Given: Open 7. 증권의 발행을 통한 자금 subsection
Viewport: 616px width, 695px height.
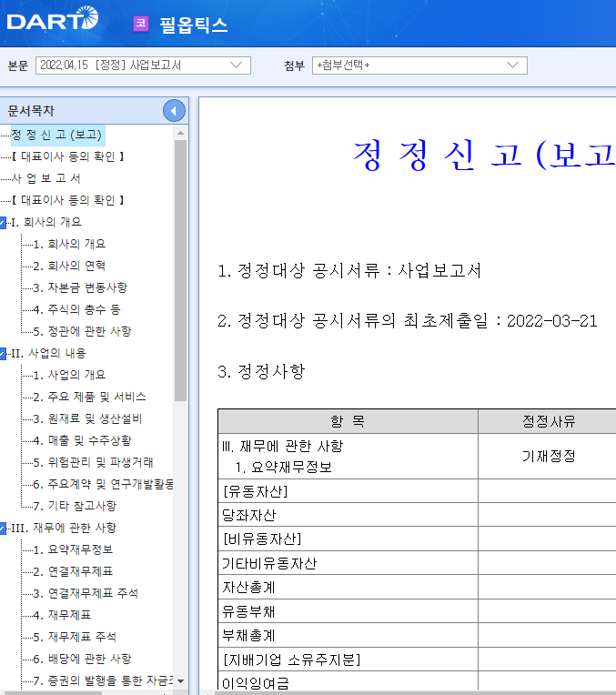Looking at the screenshot, I should (x=103, y=680).
